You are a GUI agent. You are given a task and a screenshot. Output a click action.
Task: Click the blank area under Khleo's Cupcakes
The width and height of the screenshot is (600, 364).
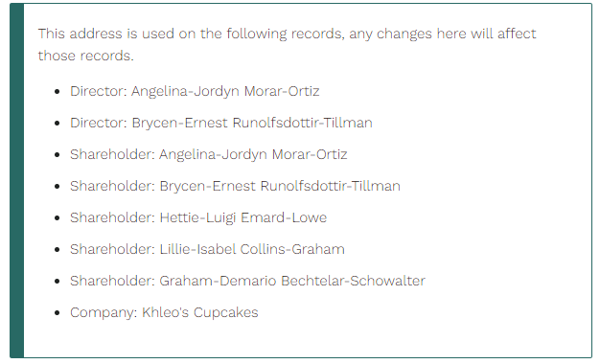coord(306,339)
